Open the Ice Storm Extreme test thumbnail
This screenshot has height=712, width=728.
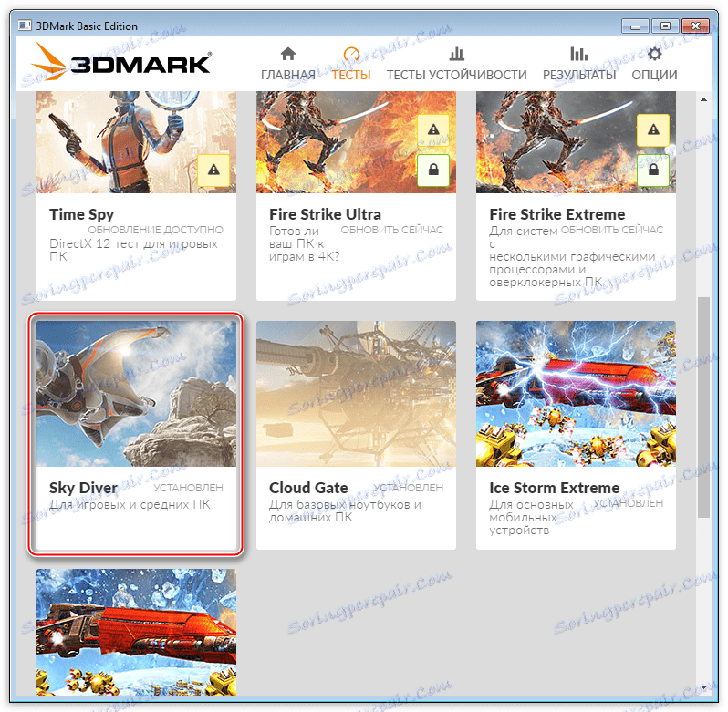[576, 394]
